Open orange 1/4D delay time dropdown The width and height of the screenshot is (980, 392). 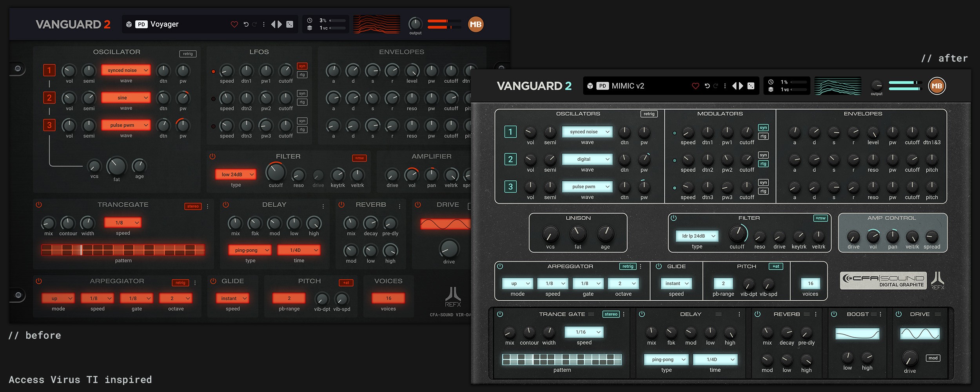tap(299, 250)
